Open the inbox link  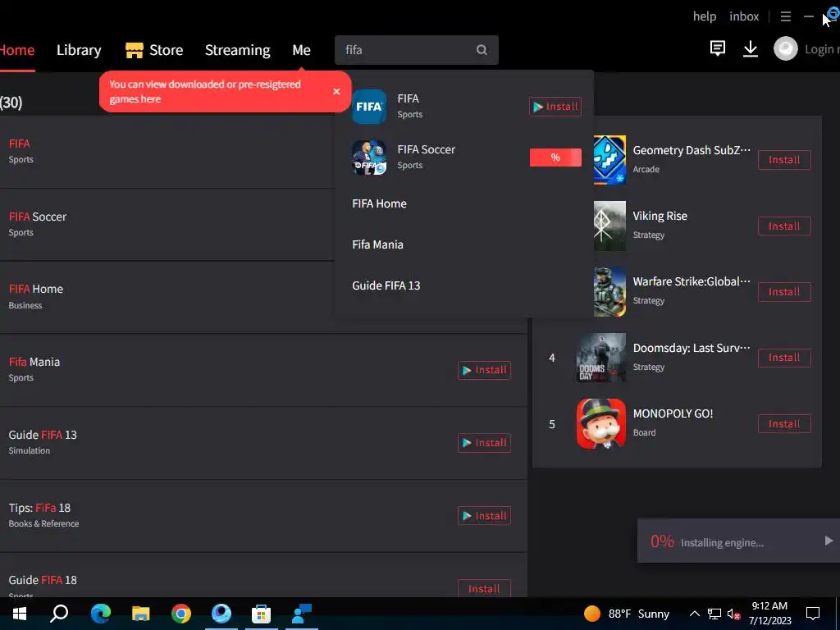click(x=743, y=16)
